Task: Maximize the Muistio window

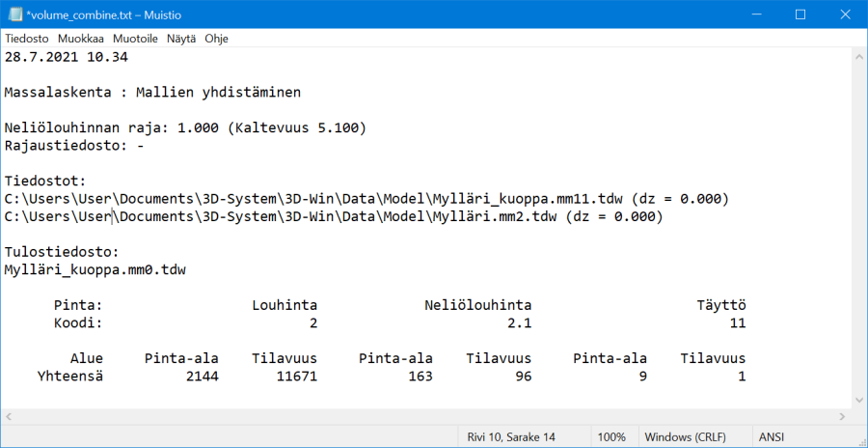Action: point(800,15)
